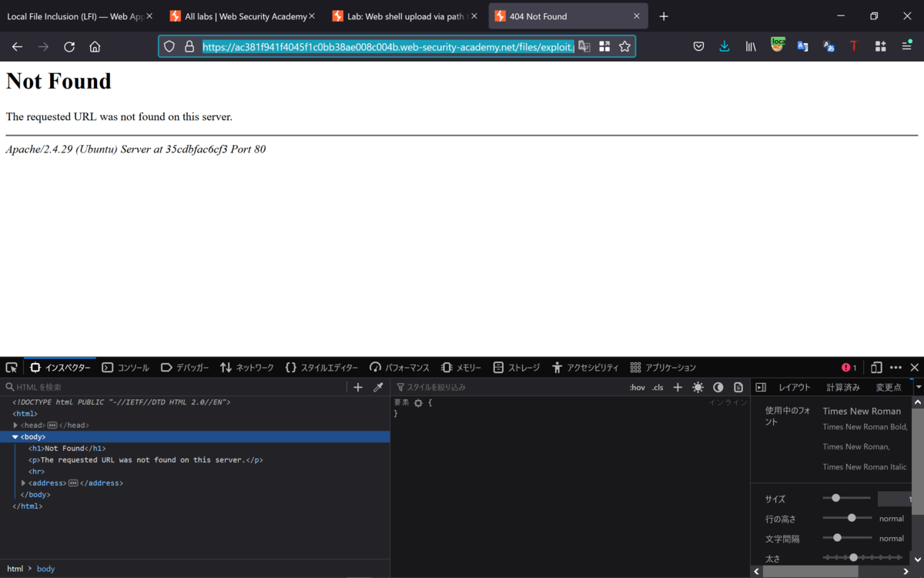The width and height of the screenshot is (924, 578).
Task: Open the ストレージ tab
Action: click(x=517, y=368)
